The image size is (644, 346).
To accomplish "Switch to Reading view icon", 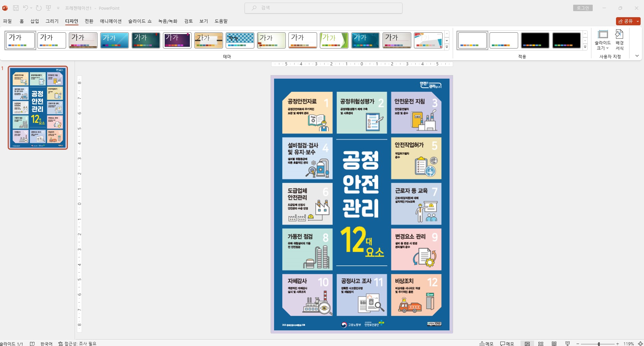I will tap(554, 344).
